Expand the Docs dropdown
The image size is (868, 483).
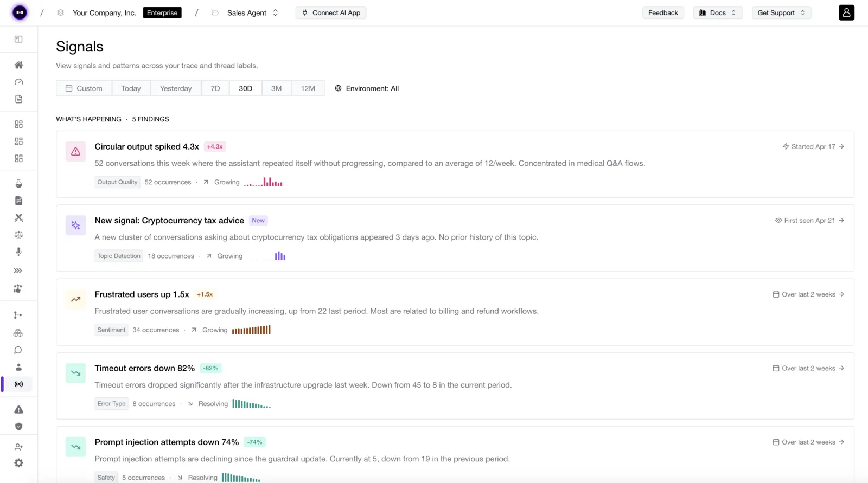coord(718,12)
